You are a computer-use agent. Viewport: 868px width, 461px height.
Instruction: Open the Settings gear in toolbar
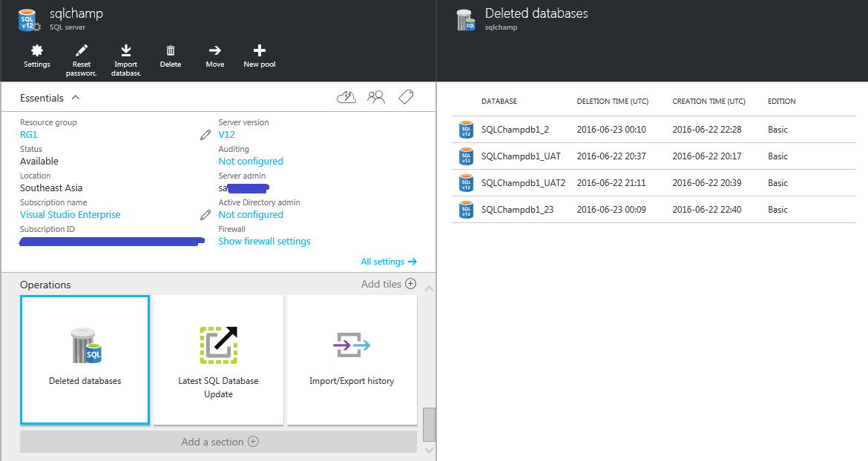tap(37, 51)
